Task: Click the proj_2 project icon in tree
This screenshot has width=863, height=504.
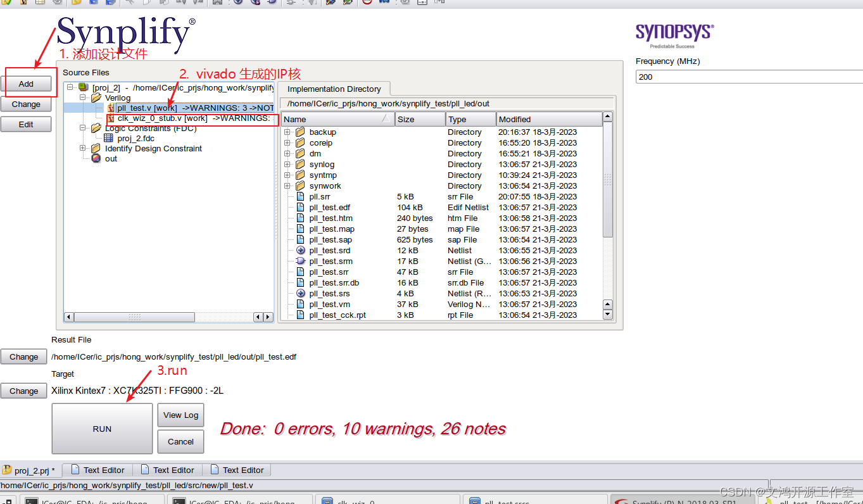Action: click(x=83, y=87)
